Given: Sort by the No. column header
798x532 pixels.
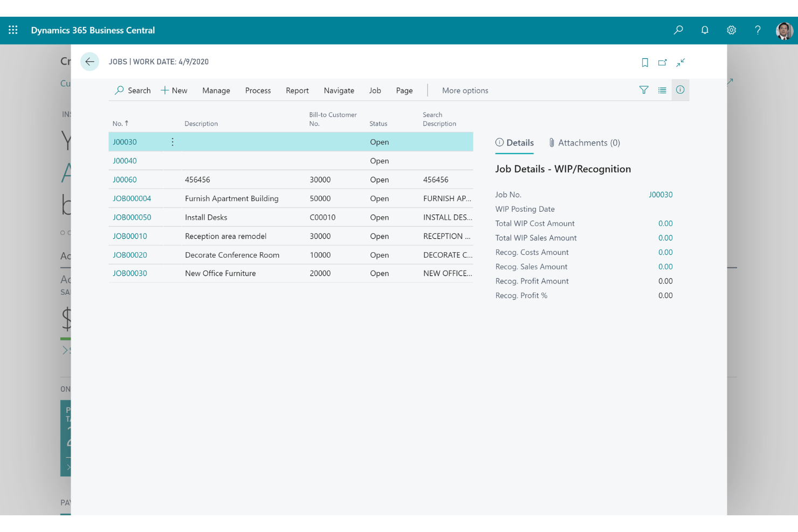Looking at the screenshot, I should (x=120, y=123).
